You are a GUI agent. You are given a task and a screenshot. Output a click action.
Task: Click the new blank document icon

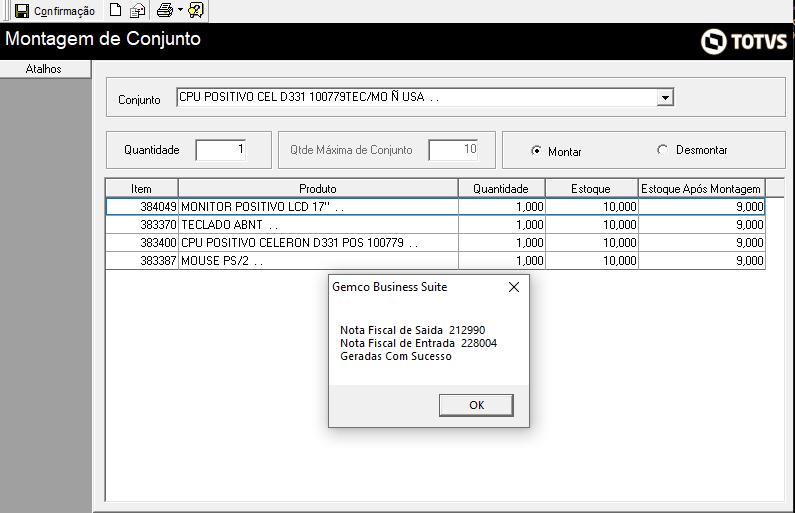[116, 10]
